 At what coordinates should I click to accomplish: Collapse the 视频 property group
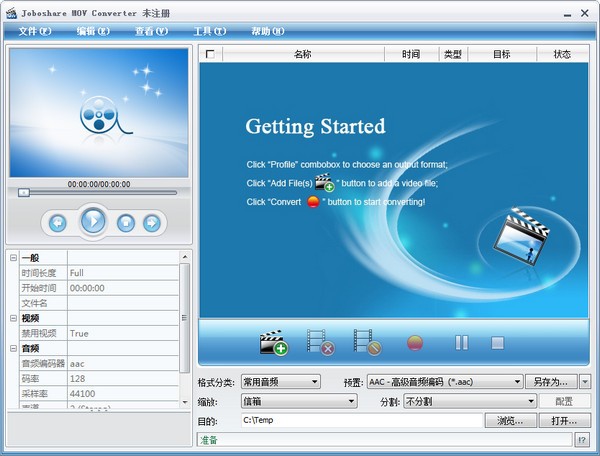13,318
